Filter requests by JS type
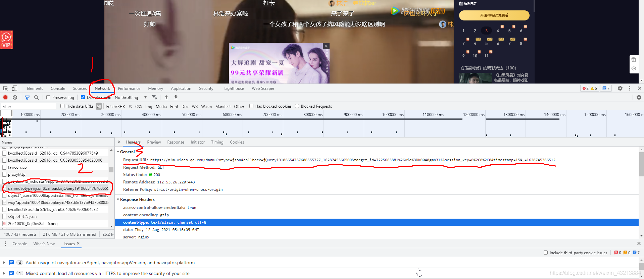Image resolution: width=644 pixels, height=279 pixels. (x=130, y=106)
